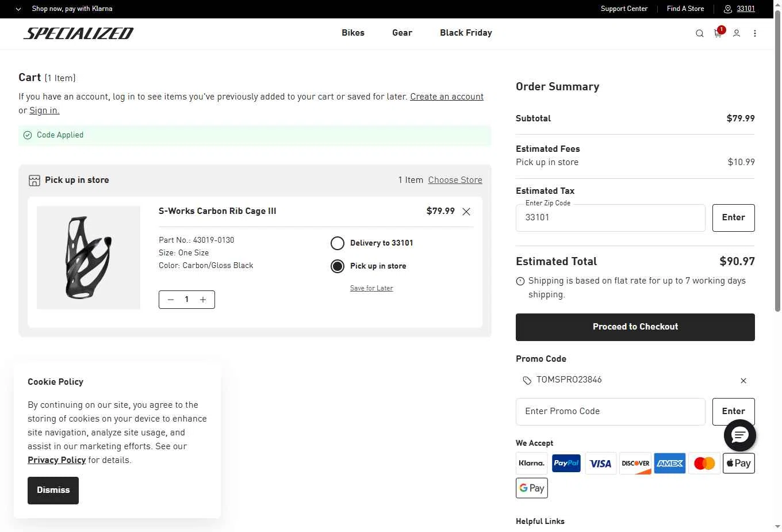Click the water bottle cage thumbnail
The image size is (782, 532).
click(89, 258)
